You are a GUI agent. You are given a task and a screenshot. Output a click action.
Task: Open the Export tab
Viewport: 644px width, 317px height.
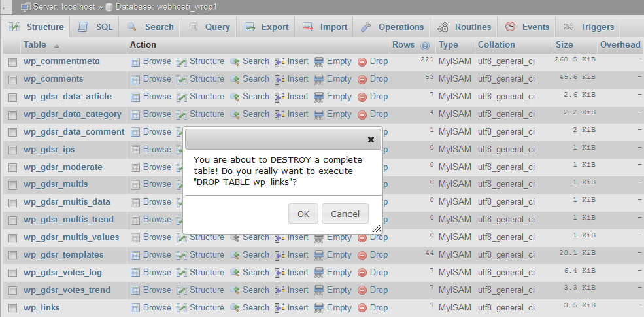[x=266, y=27]
